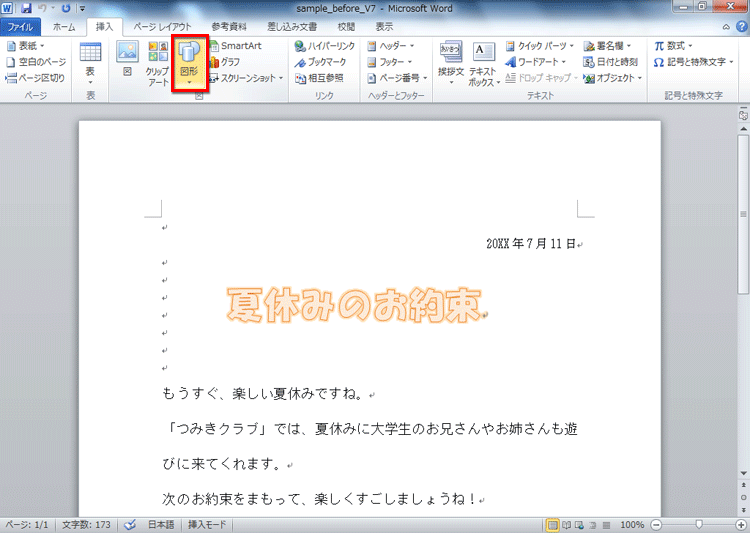750x533 pixels.
Task: Toggle the ruler button above scrollbar
Action: 743,115
